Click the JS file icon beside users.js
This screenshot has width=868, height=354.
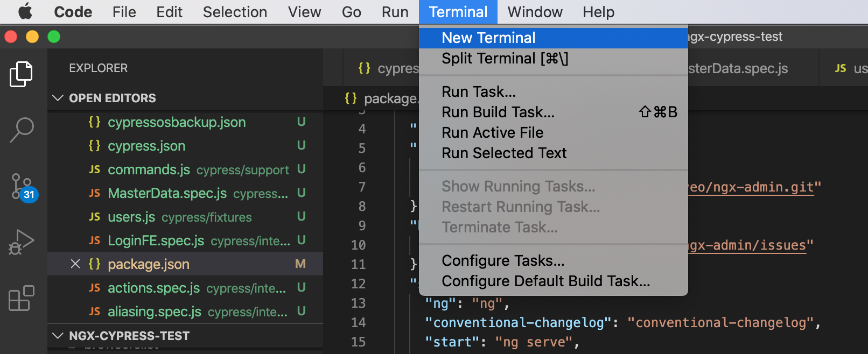point(94,217)
